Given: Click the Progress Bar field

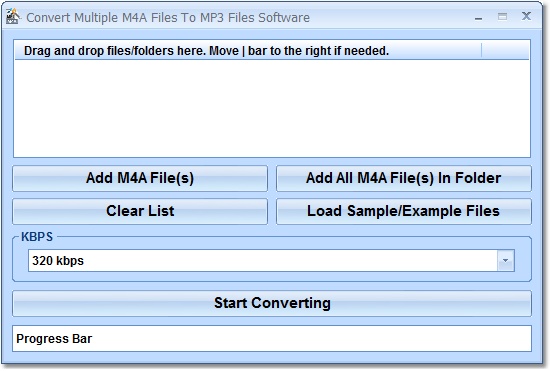Looking at the screenshot, I should point(272,339).
